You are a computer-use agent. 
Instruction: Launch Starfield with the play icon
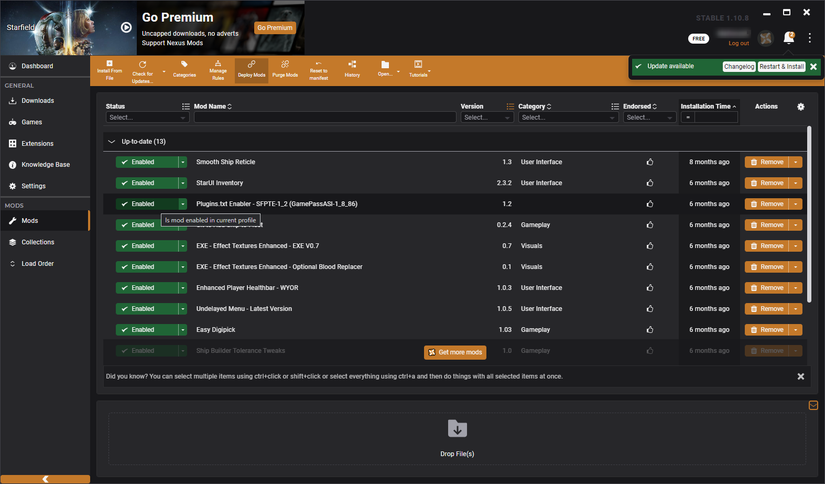click(x=126, y=27)
